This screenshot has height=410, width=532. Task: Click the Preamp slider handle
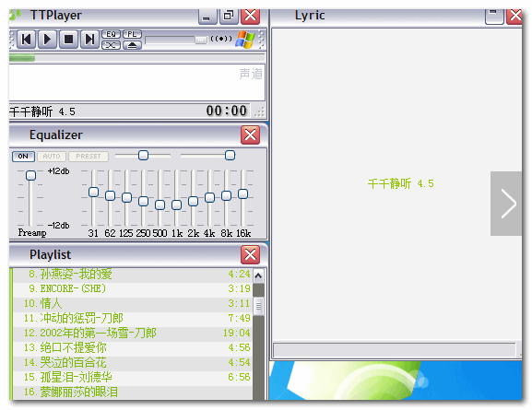[x=30, y=175]
